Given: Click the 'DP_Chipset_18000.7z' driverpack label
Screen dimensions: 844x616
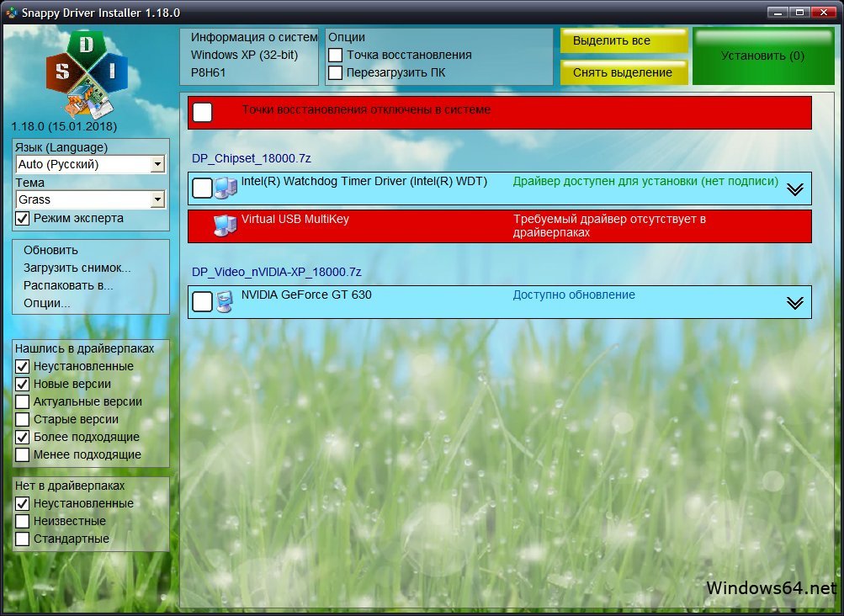Looking at the screenshot, I should coord(252,159).
